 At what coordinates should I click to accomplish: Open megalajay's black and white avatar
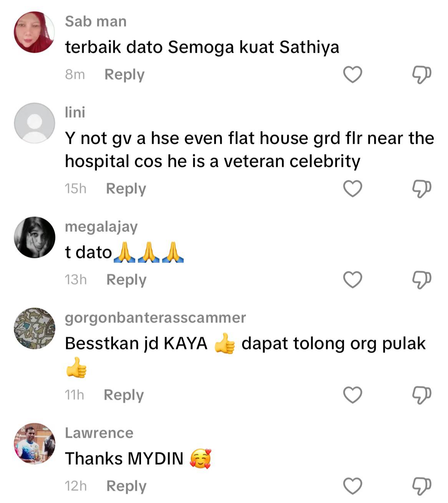click(35, 237)
